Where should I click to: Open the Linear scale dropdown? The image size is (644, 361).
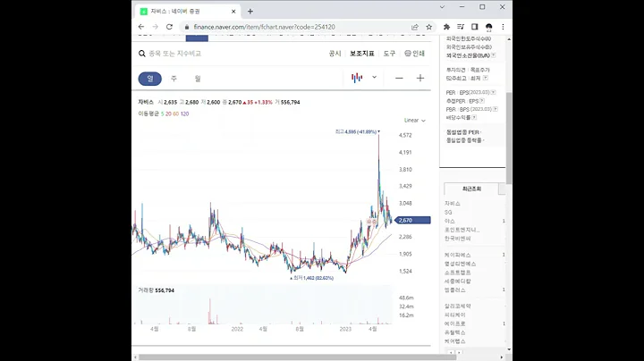[x=415, y=121]
